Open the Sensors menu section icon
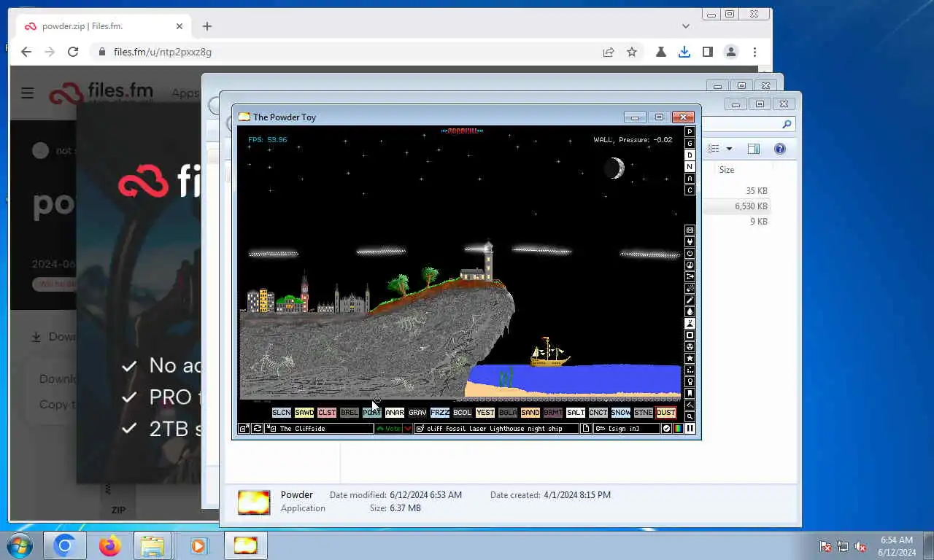 click(690, 265)
